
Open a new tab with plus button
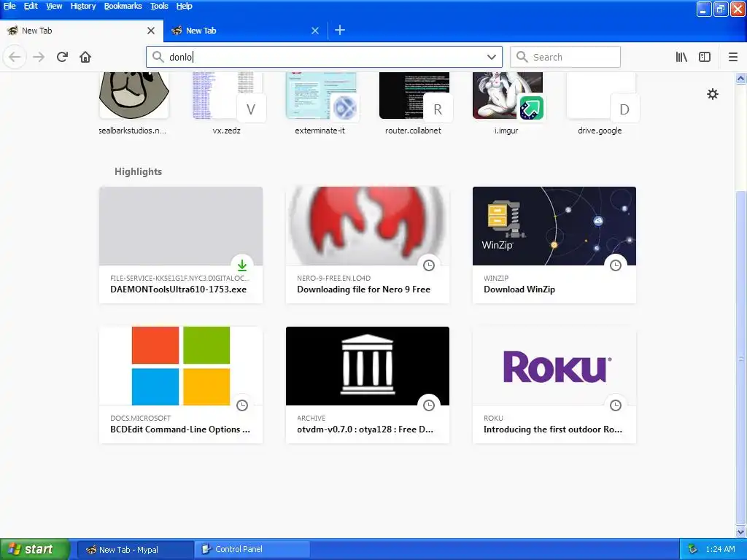pos(340,31)
